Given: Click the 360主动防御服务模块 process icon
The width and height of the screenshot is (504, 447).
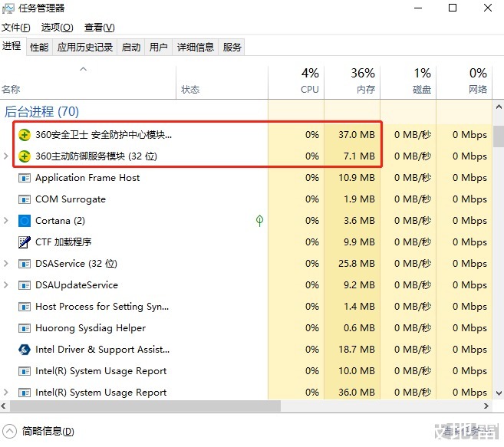Looking at the screenshot, I should click(25, 156).
